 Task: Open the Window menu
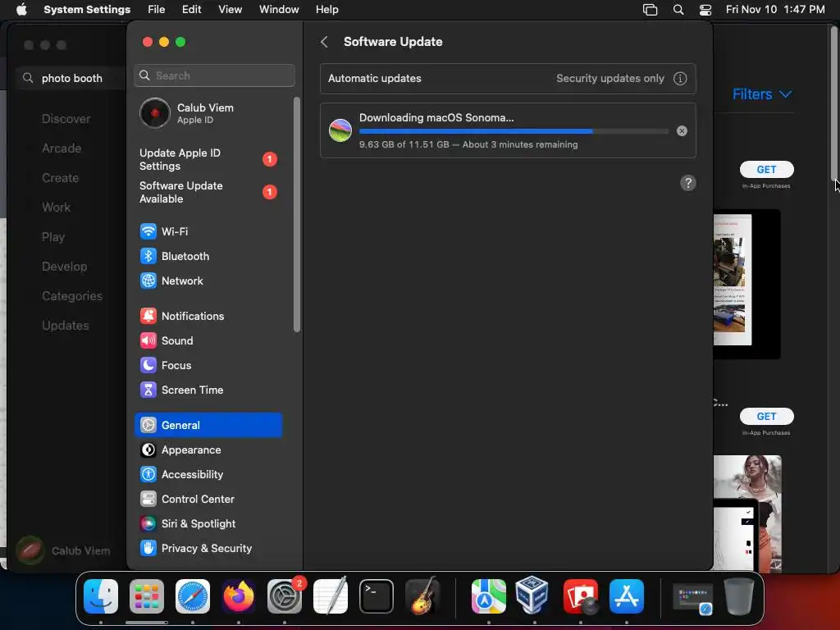point(279,9)
